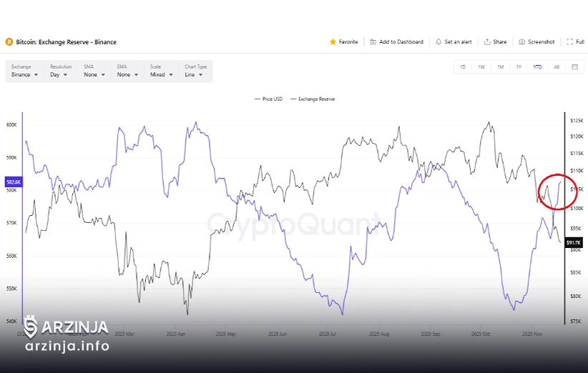The width and height of the screenshot is (588, 373).
Task: Toggle the Exchange Reserve legend series
Action: click(313, 99)
